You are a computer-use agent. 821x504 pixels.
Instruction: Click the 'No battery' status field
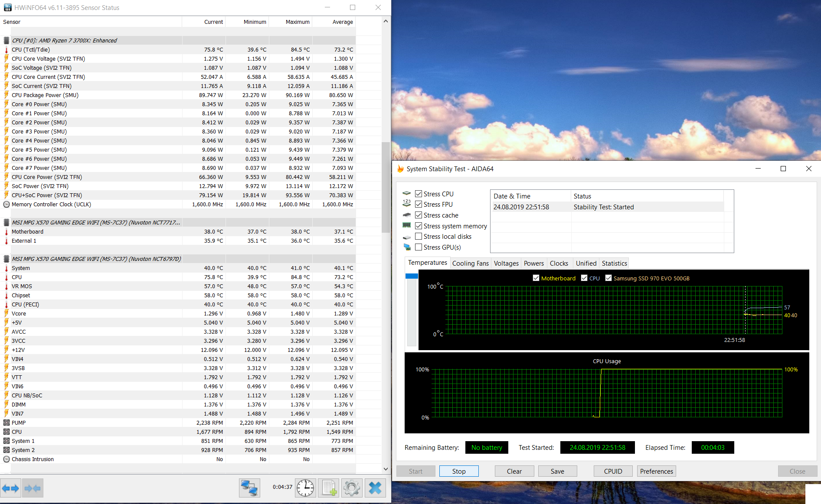487,447
